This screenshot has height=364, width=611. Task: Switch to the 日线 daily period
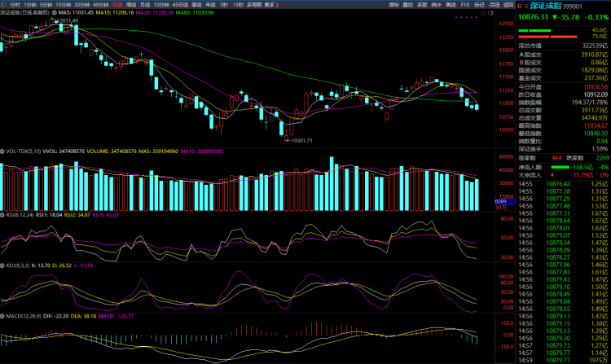[x=117, y=5]
